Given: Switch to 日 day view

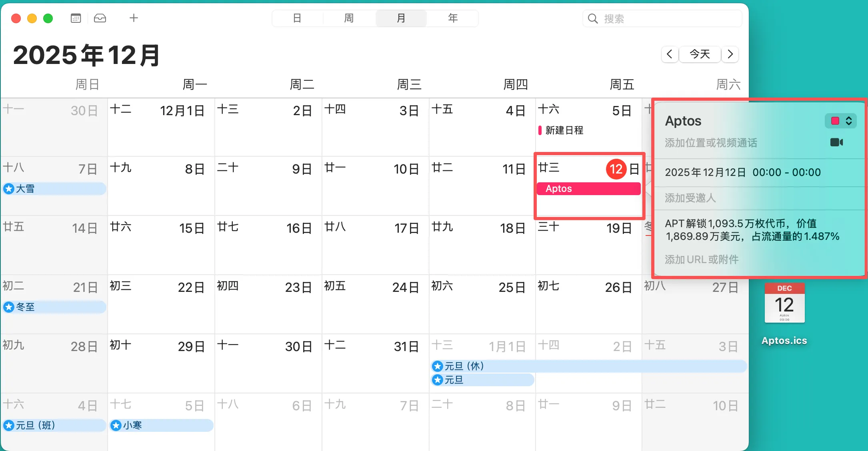Looking at the screenshot, I should coord(297,18).
